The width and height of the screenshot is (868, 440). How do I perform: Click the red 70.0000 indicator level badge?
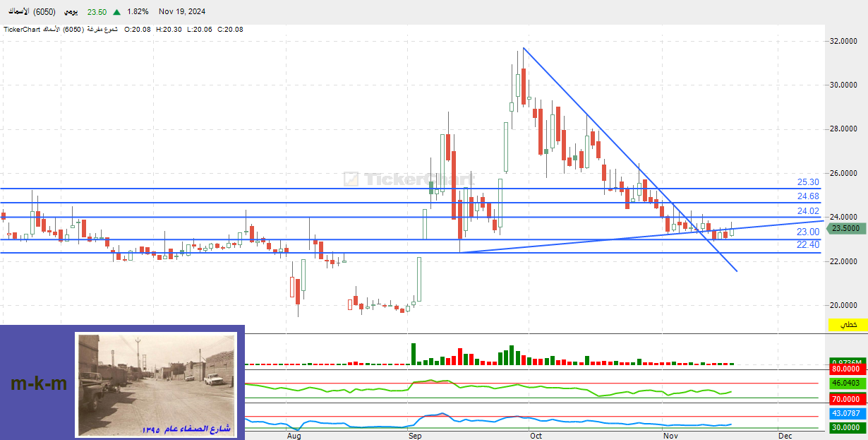pos(848,399)
